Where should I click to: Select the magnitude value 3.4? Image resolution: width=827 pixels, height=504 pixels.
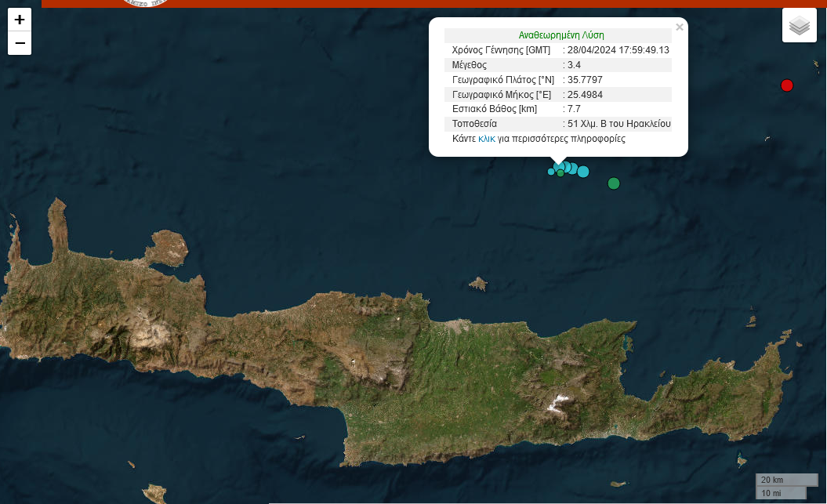(x=574, y=65)
